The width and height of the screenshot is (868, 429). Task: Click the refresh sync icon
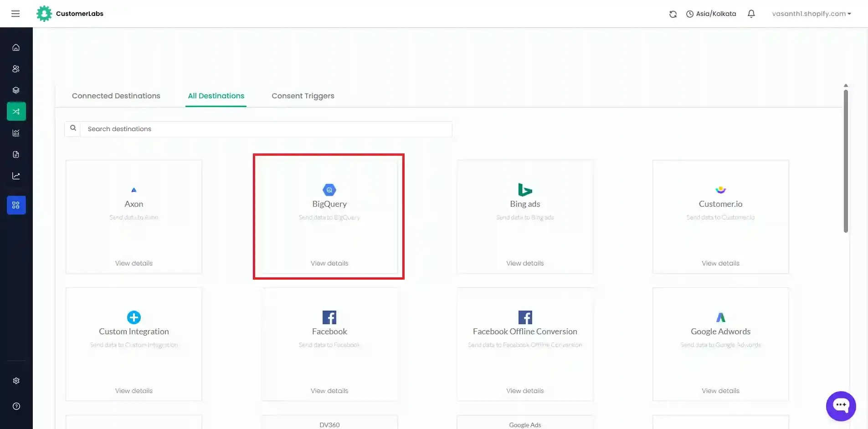click(673, 14)
